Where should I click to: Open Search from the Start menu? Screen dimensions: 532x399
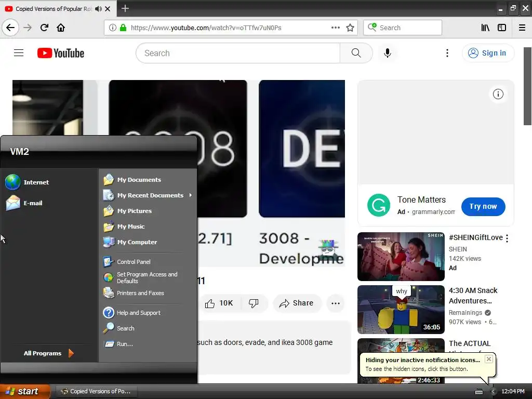click(x=119, y=328)
